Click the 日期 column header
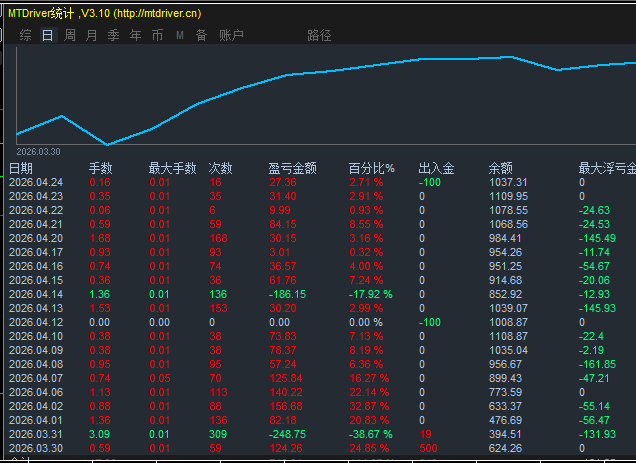 (21, 168)
